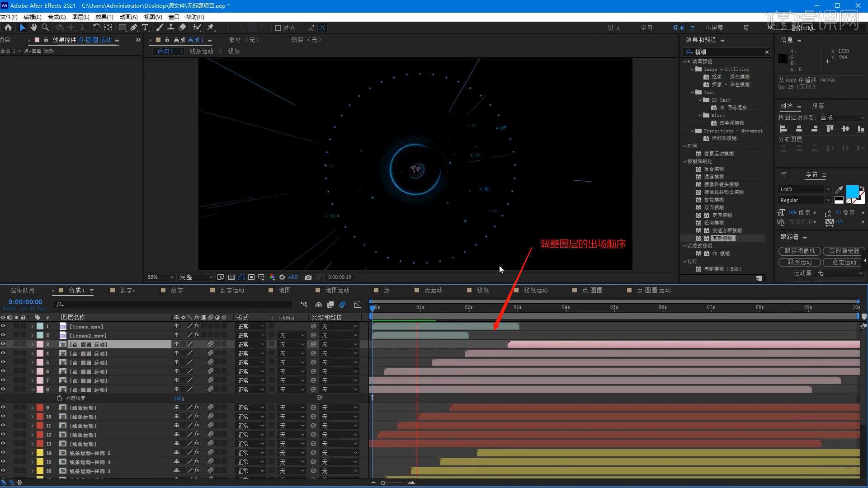Expand layer 3 点-圆圈 运动 properties
This screenshot has height=488, width=868.
pyautogui.click(x=33, y=344)
